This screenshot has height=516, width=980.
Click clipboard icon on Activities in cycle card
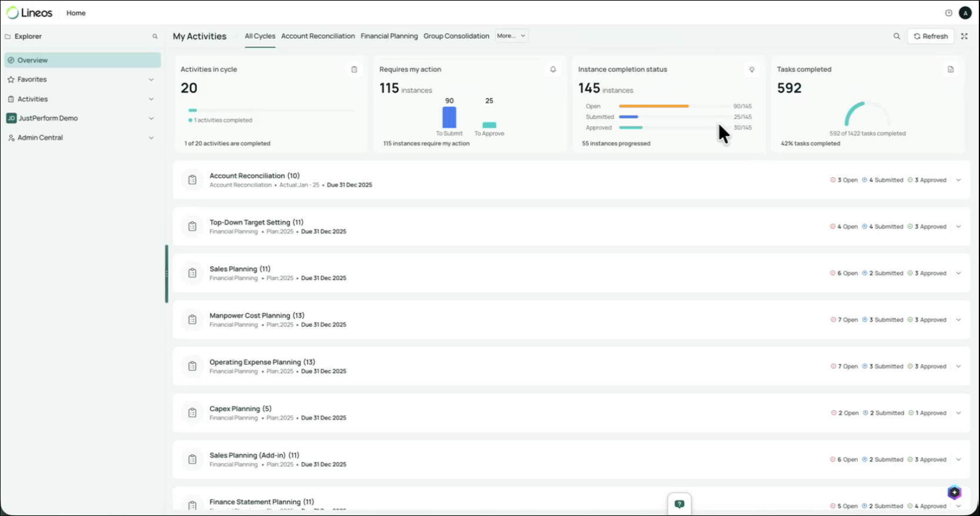[354, 69]
